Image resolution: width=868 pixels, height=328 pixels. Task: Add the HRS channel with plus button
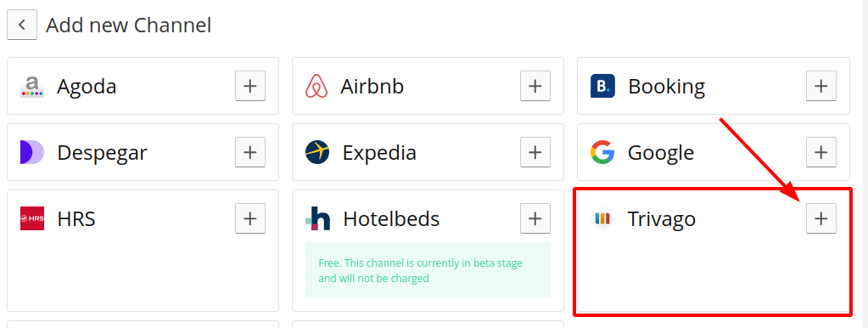(x=250, y=218)
